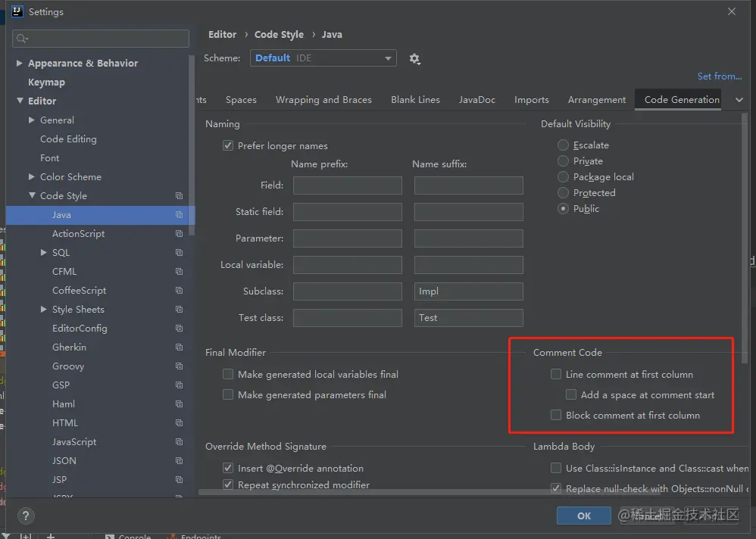Screen dimensions: 756x539
Task: Show hidden tabs with the chevron
Action: pyautogui.click(x=739, y=100)
